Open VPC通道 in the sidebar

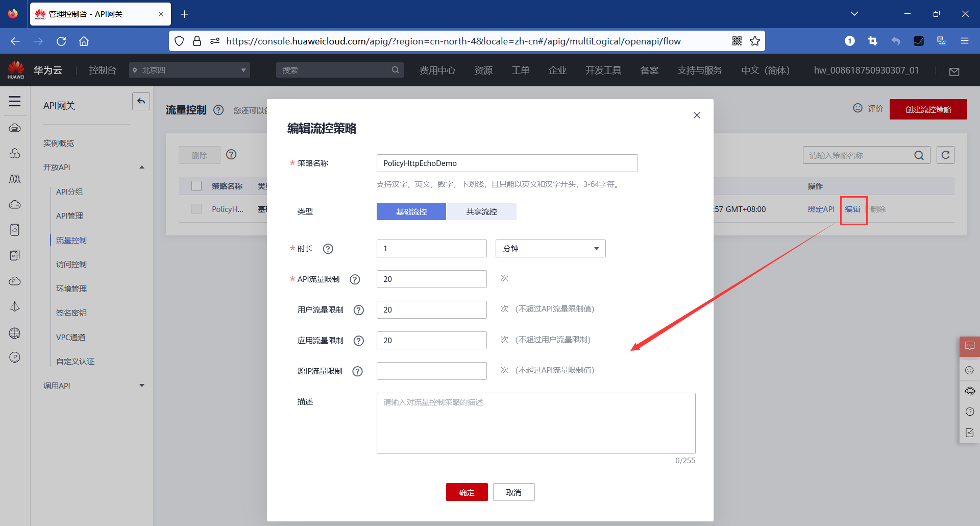(71, 338)
